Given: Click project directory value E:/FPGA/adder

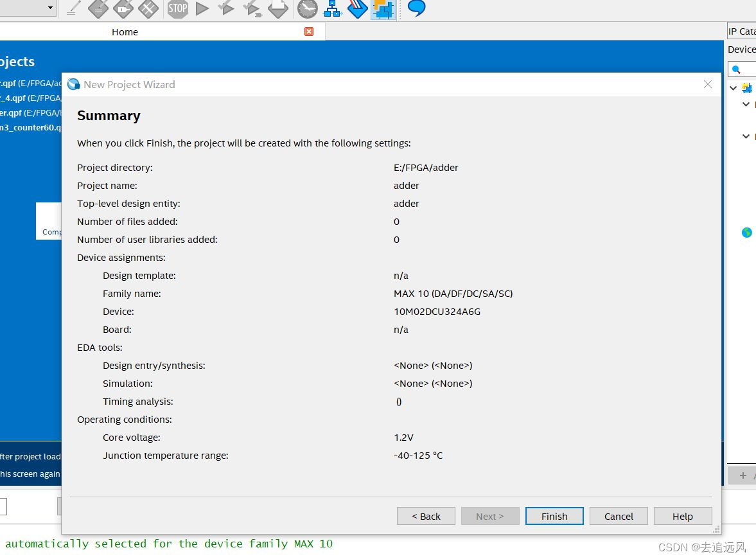Looking at the screenshot, I should [x=426, y=167].
